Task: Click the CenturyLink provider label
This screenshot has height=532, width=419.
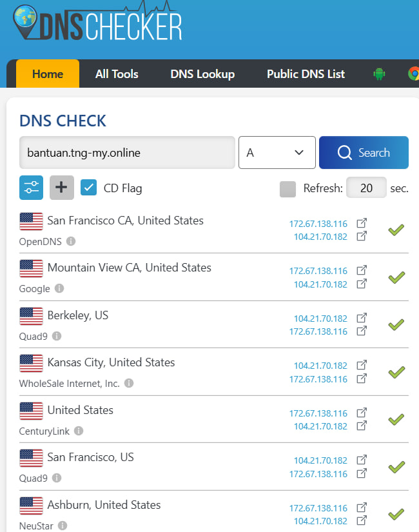Action: (x=44, y=431)
